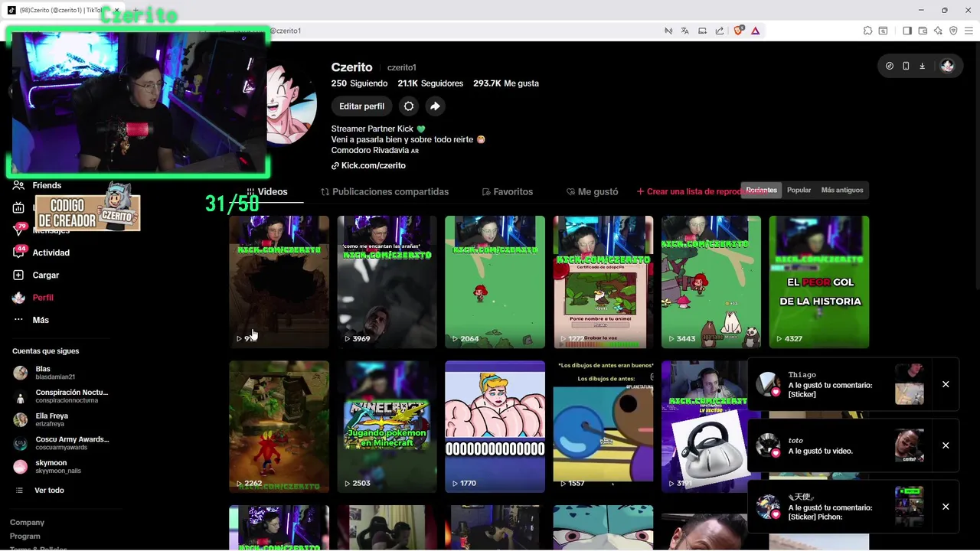This screenshot has width=980, height=551.
Task: Open the video with 2064 views
Action: (x=495, y=282)
